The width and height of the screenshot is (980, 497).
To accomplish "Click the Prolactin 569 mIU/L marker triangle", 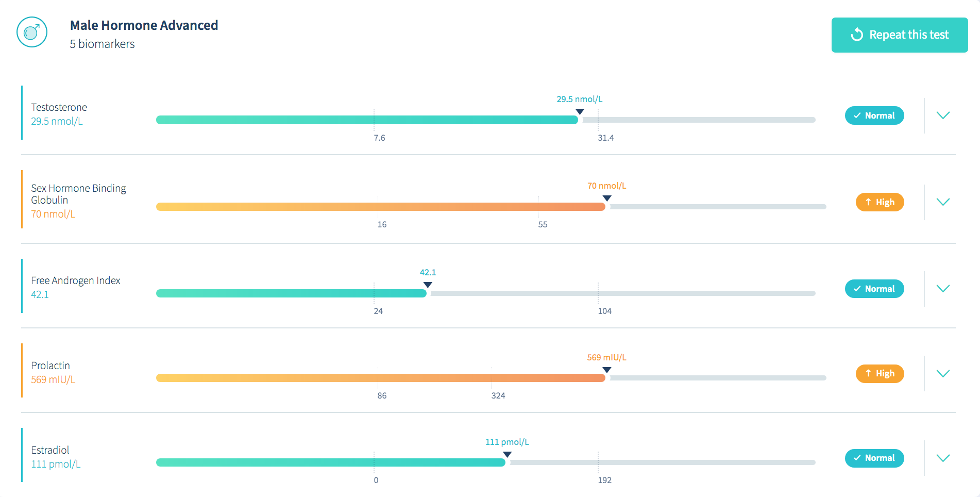I will click(x=607, y=370).
